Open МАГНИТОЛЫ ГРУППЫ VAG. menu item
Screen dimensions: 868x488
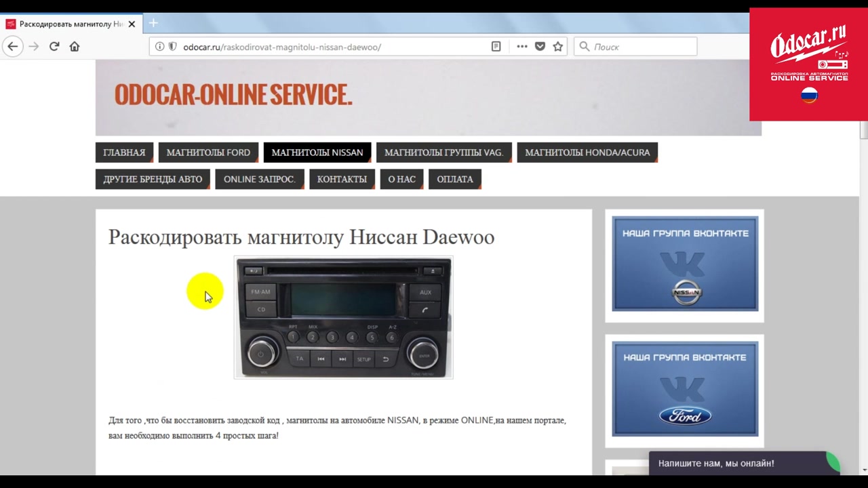tap(443, 152)
